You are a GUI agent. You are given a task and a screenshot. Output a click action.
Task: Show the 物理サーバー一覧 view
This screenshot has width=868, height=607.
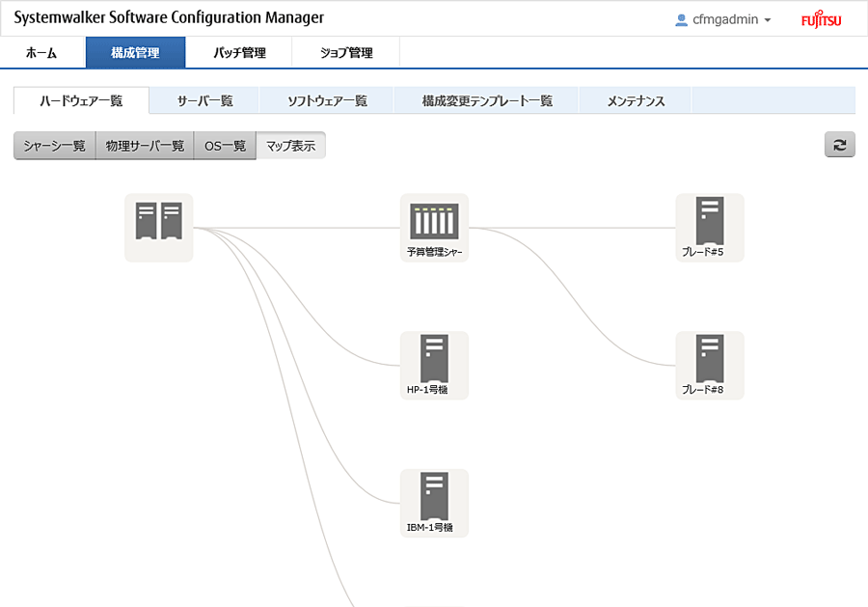pos(145,146)
